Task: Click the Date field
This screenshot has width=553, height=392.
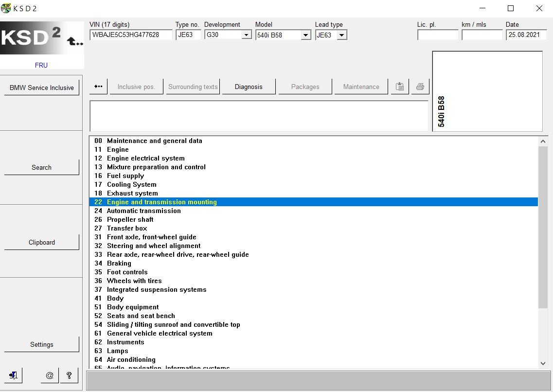Action: click(526, 35)
